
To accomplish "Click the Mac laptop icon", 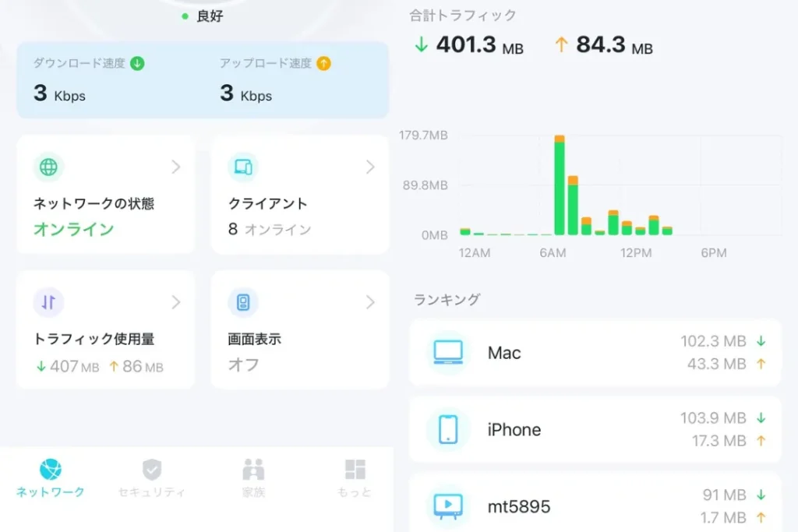I will click(x=448, y=353).
